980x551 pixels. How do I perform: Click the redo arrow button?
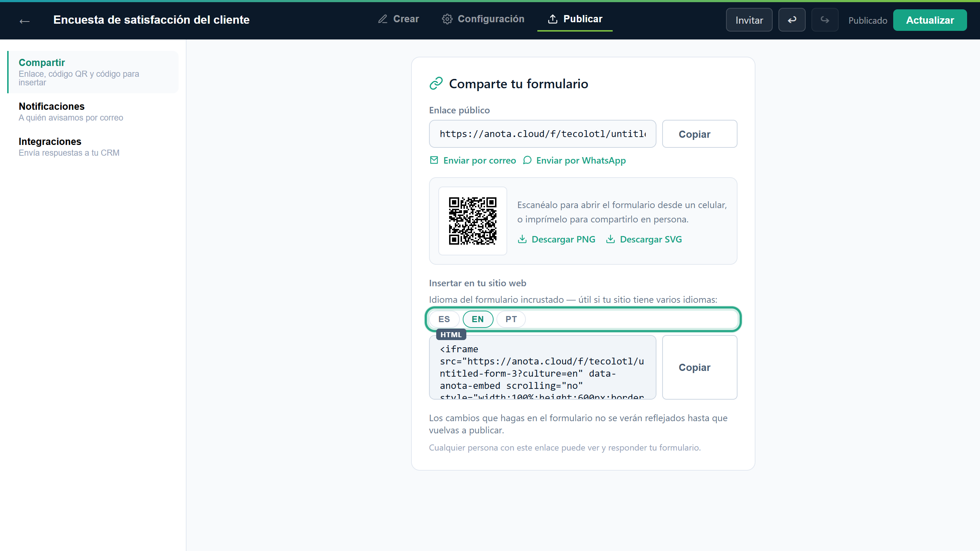824,20
